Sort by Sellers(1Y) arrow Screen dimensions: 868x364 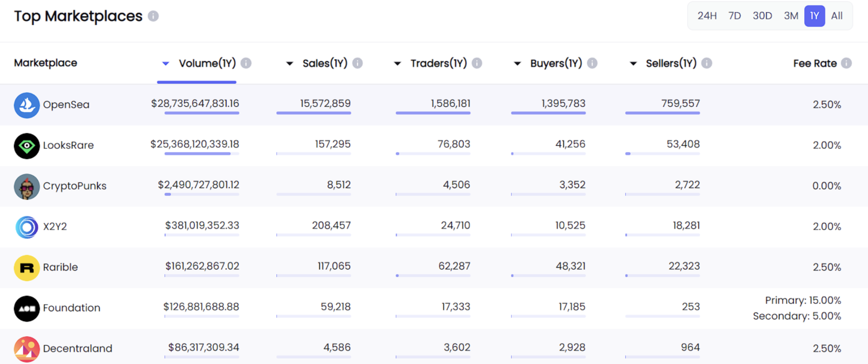click(633, 63)
